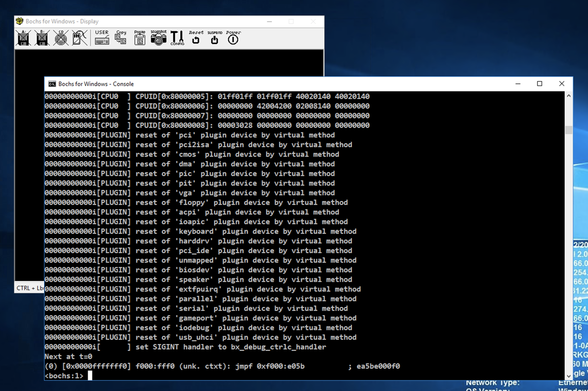This screenshot has height=391, width=588.
Task: Click the 'keyboard' plugin reset line
Action: pyautogui.click(x=200, y=231)
